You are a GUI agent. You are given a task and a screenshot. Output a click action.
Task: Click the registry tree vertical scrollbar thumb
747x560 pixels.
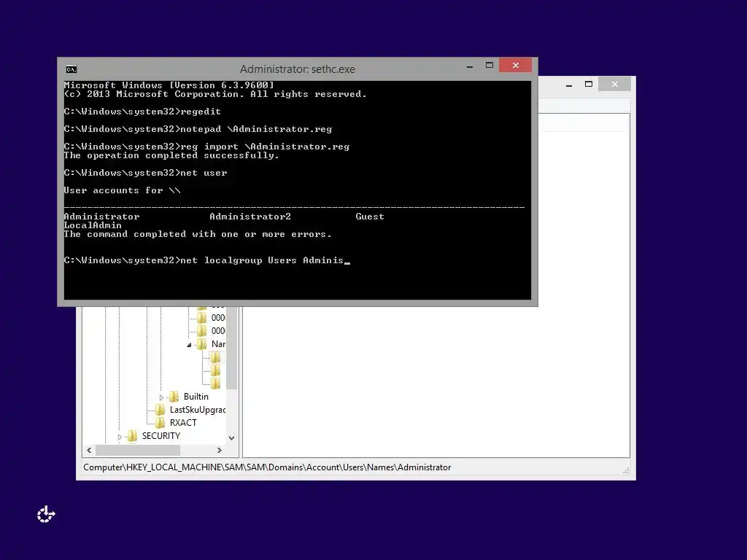tap(231, 348)
